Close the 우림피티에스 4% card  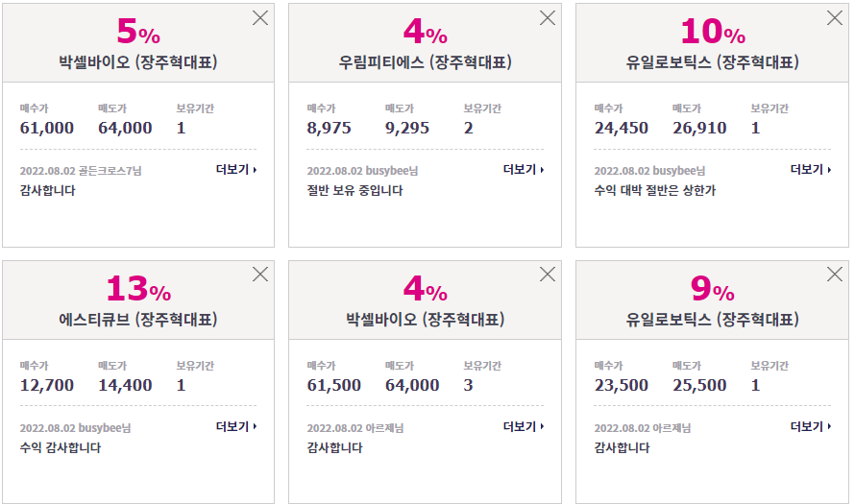pyautogui.click(x=547, y=18)
